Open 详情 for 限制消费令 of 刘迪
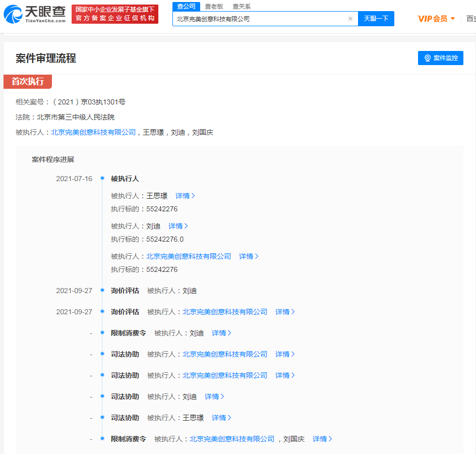This screenshot has height=454, width=476. [221, 333]
